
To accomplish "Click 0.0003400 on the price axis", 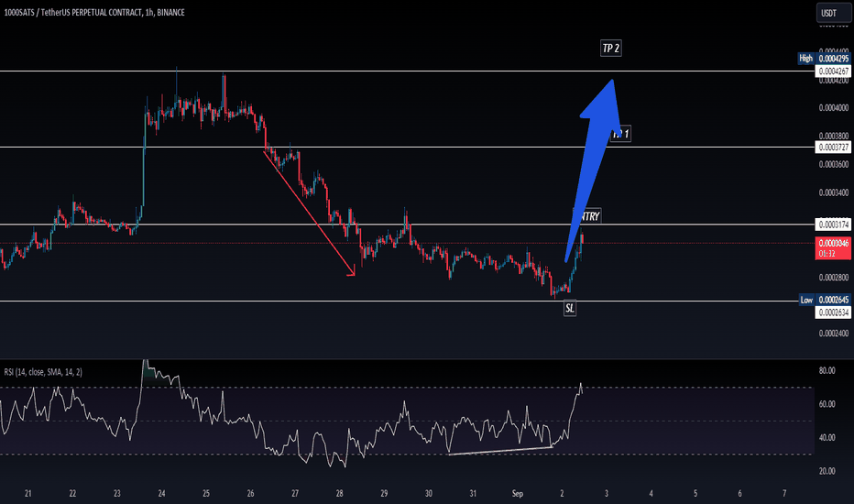I will coord(833,192).
